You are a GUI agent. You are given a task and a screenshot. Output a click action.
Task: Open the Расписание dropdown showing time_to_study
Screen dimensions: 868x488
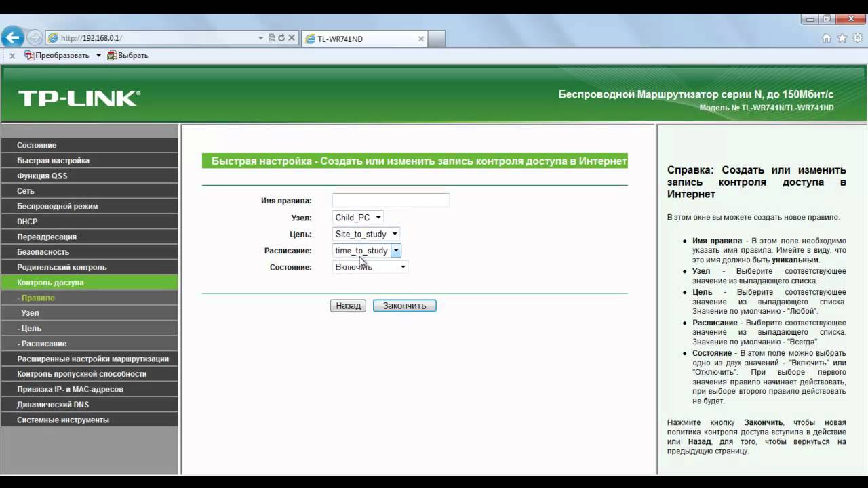coord(367,251)
